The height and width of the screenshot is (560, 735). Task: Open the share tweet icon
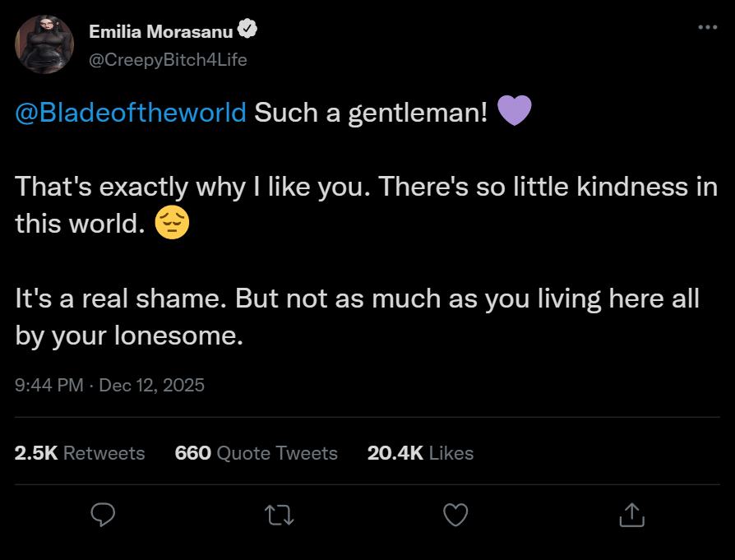pos(631,515)
